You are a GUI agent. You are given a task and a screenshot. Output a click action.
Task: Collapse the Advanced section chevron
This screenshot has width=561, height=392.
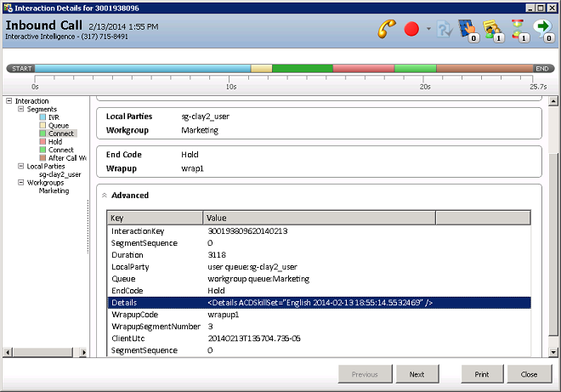(x=105, y=196)
